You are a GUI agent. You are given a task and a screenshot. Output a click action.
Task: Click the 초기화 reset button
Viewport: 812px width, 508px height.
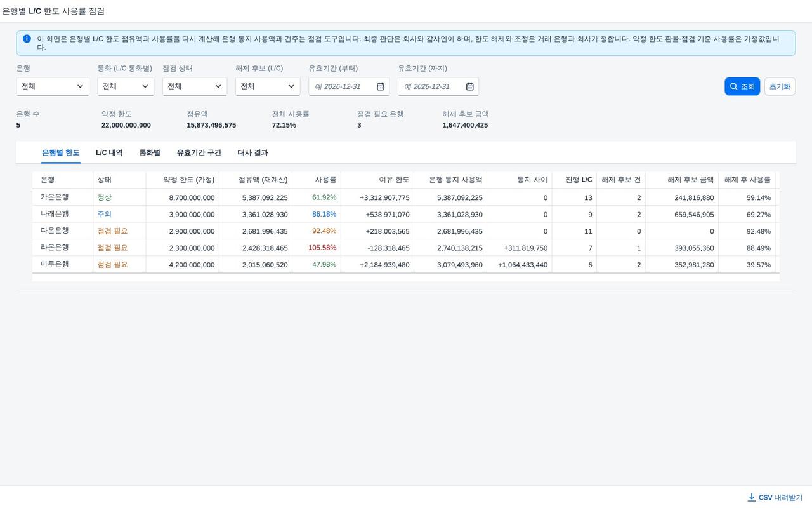[780, 86]
